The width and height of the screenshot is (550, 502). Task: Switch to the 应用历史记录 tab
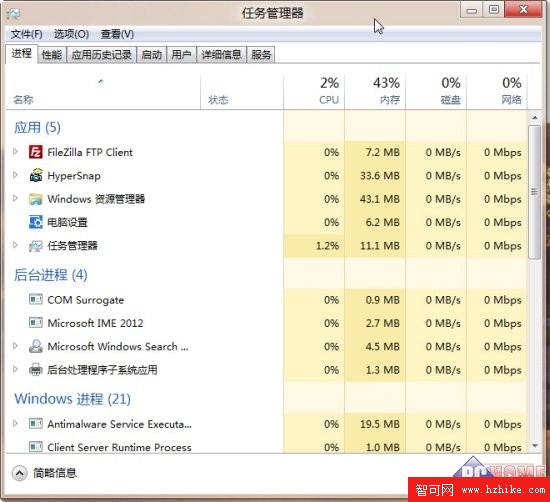[101, 55]
